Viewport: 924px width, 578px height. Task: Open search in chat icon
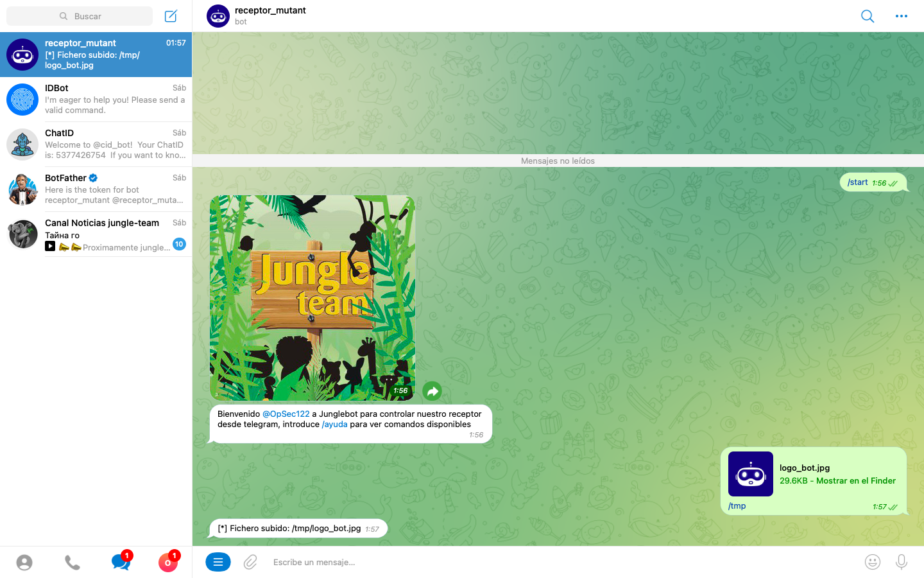coord(867,16)
